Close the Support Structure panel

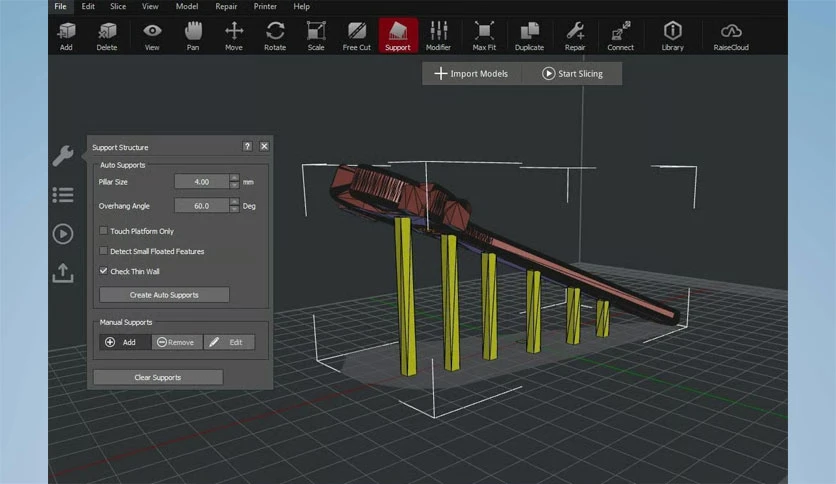(x=264, y=146)
